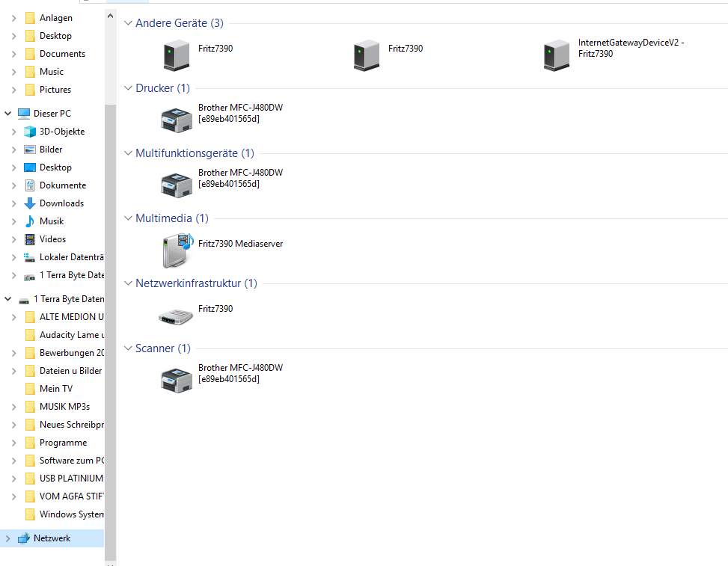
Task: Click the Programme folder icon
Action: (x=30, y=443)
